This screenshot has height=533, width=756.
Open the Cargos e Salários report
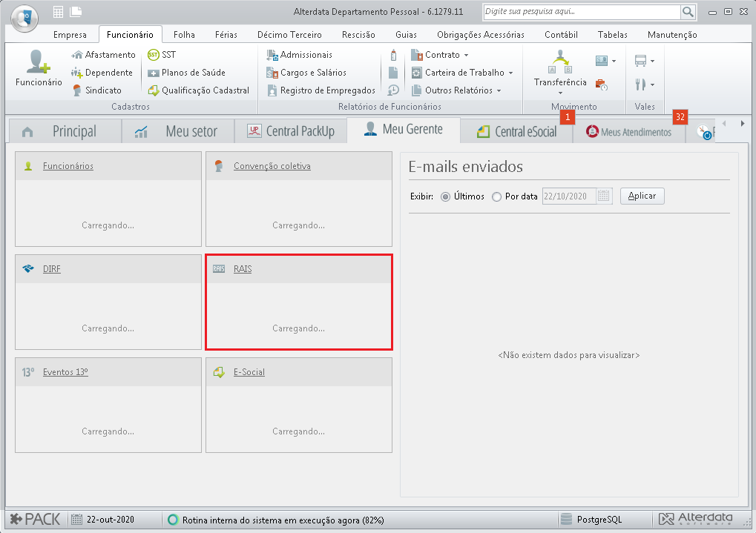pyautogui.click(x=306, y=73)
